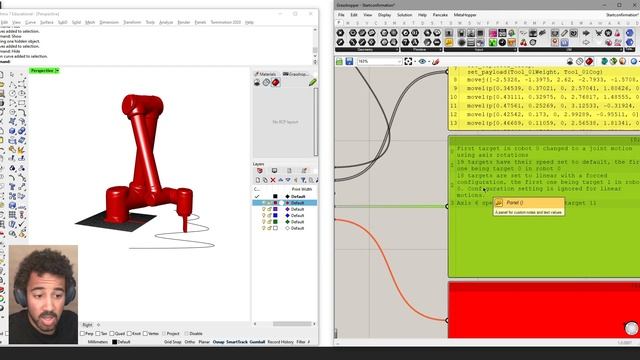Open the preview eye dropdown arrow in Grasshopper
The height and width of the screenshot is (360, 640).
(429, 62)
